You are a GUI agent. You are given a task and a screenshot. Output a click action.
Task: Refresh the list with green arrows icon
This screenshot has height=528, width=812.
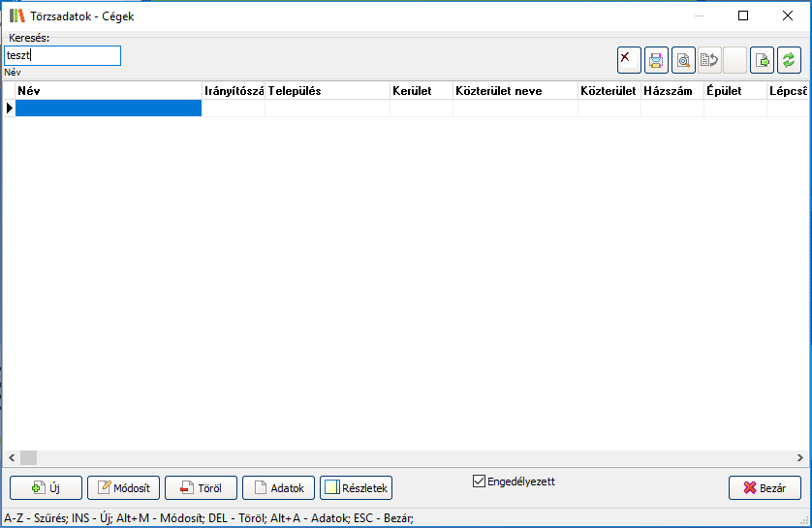(789, 60)
